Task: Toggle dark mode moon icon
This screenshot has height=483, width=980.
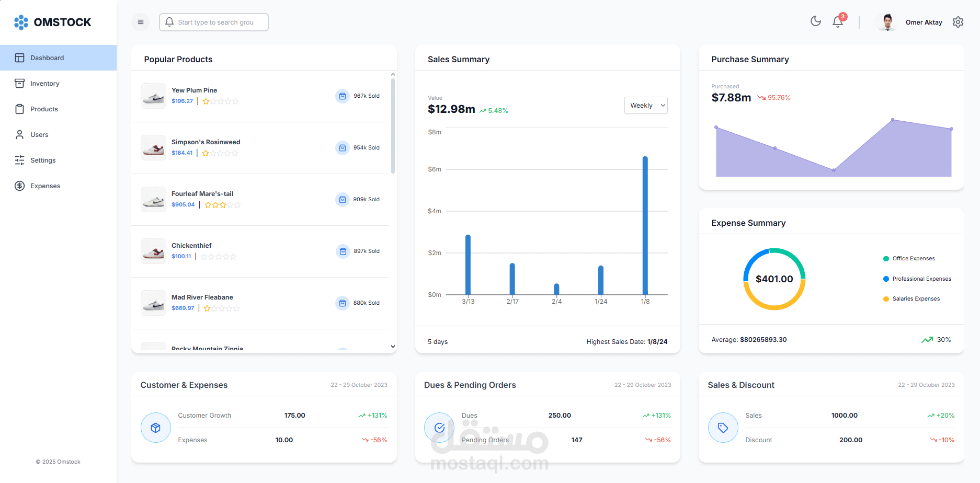Action: (x=816, y=21)
